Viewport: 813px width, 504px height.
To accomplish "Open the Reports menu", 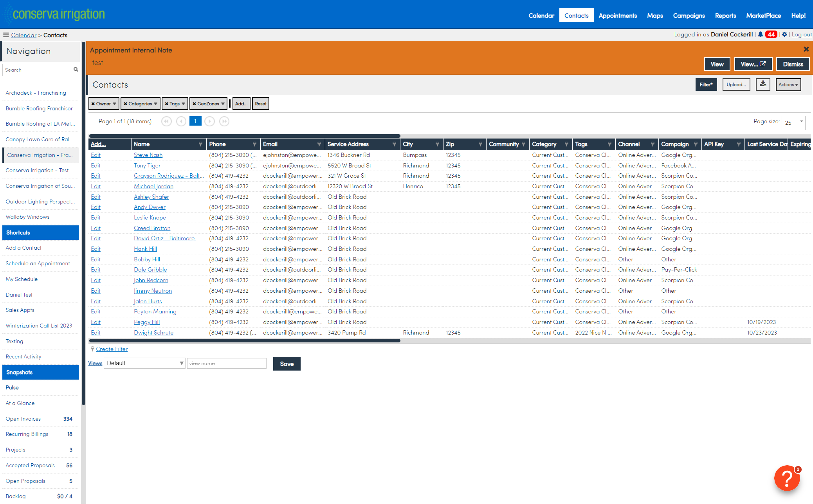I will coord(725,16).
